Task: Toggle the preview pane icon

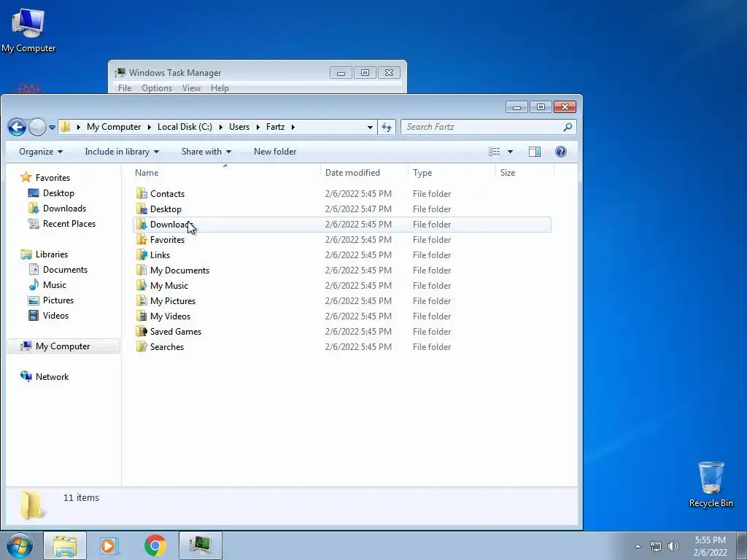Action: [x=535, y=152]
